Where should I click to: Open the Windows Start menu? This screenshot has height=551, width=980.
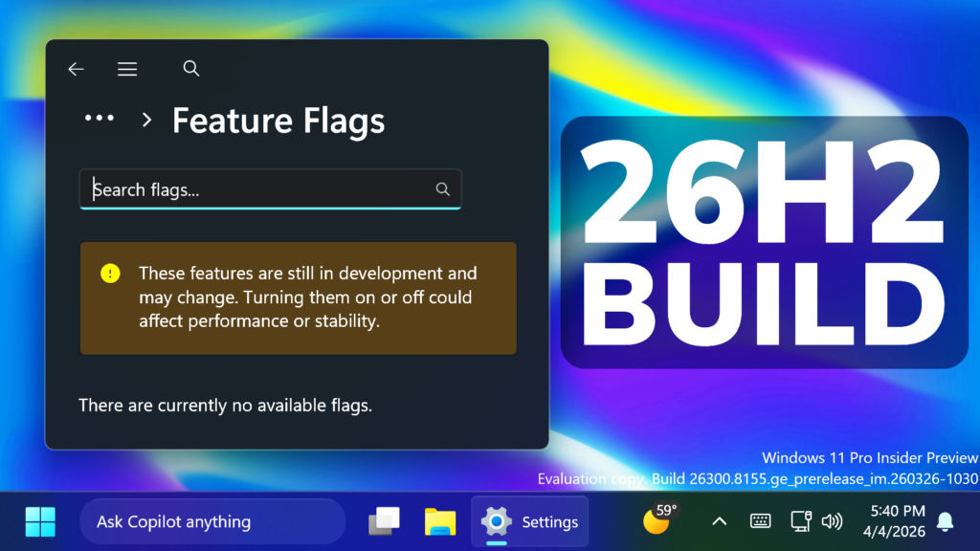coord(40,521)
